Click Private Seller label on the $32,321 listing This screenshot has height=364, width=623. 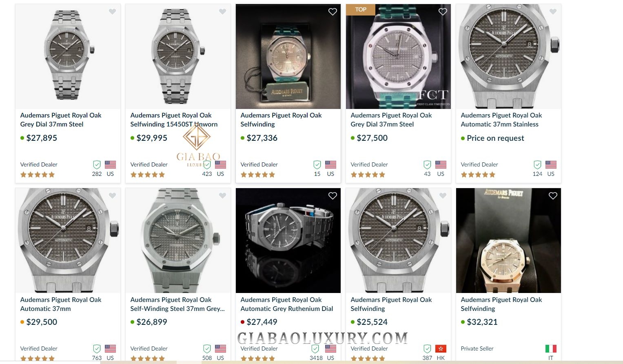[477, 348]
